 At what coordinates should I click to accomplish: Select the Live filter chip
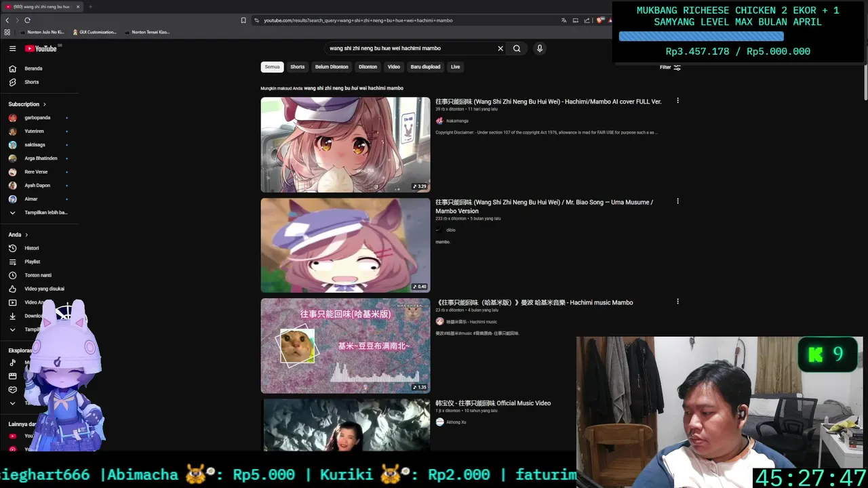pos(455,67)
